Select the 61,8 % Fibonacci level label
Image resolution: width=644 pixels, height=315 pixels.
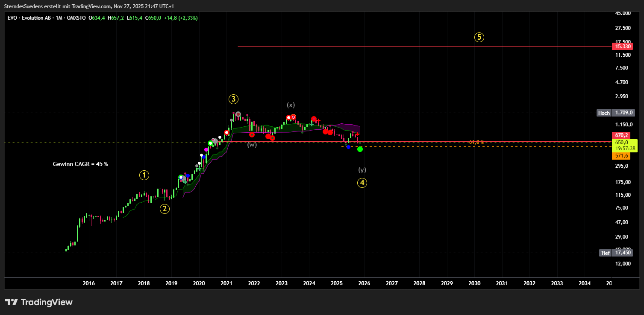(x=476, y=142)
